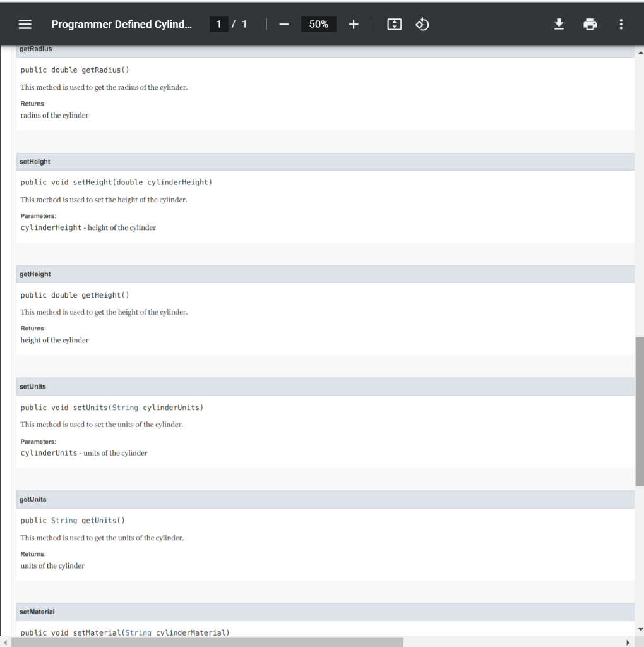Click the current zoom level of 50%

[318, 24]
